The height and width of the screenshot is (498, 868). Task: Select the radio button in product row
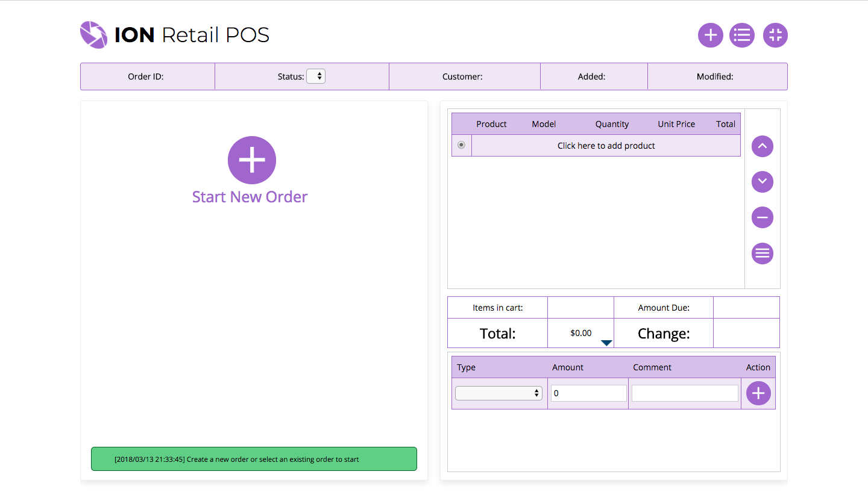[461, 145]
